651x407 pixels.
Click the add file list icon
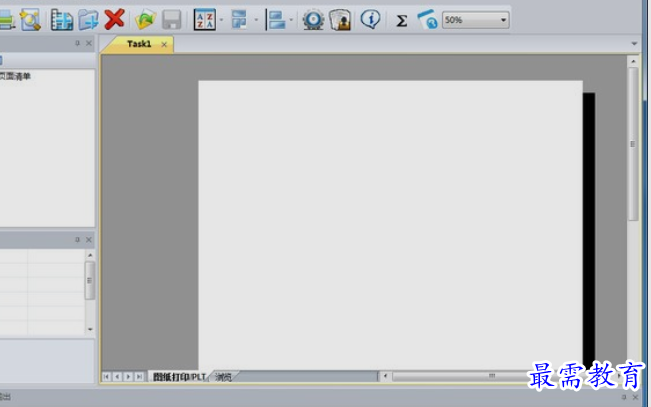pyautogui.click(x=61, y=20)
